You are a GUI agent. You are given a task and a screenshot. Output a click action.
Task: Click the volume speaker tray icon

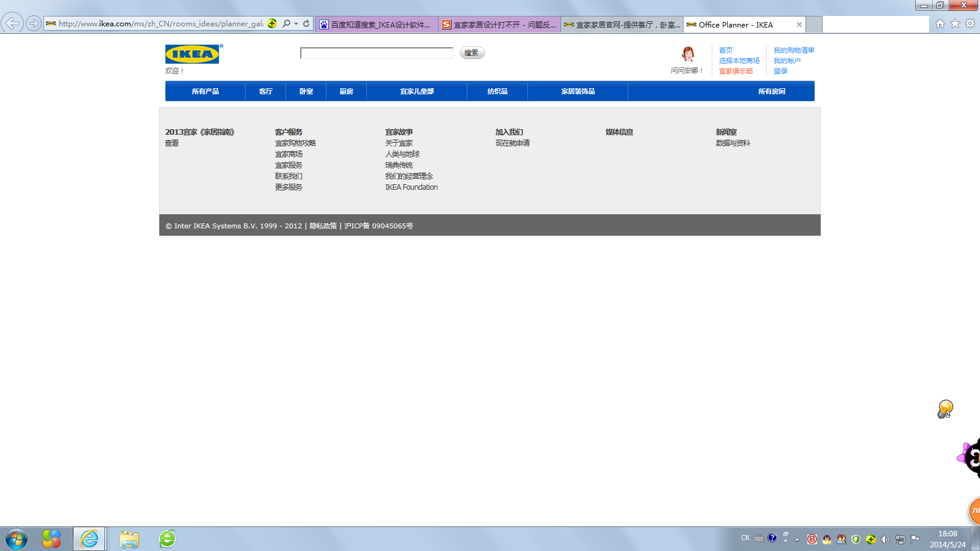point(885,539)
